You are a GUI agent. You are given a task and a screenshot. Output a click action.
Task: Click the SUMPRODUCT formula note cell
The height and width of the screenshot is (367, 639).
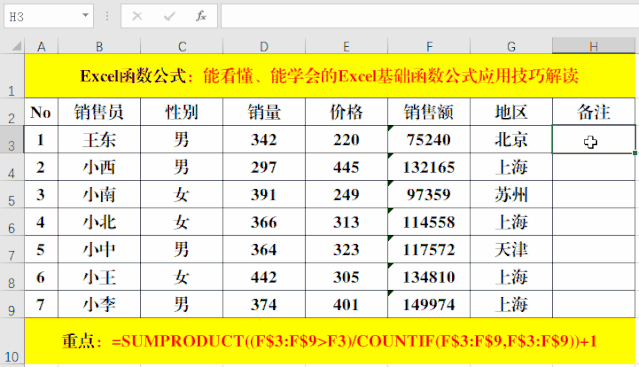(x=330, y=341)
